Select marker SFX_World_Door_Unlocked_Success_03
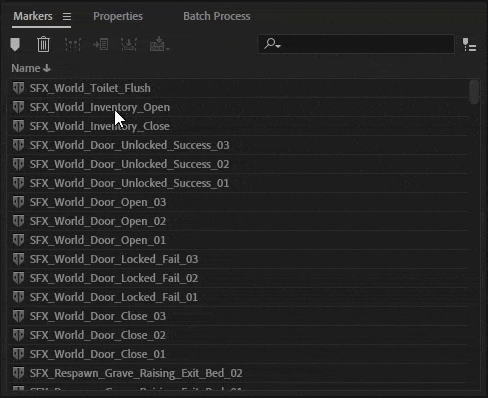The width and height of the screenshot is (488, 398). pyautogui.click(x=239, y=145)
